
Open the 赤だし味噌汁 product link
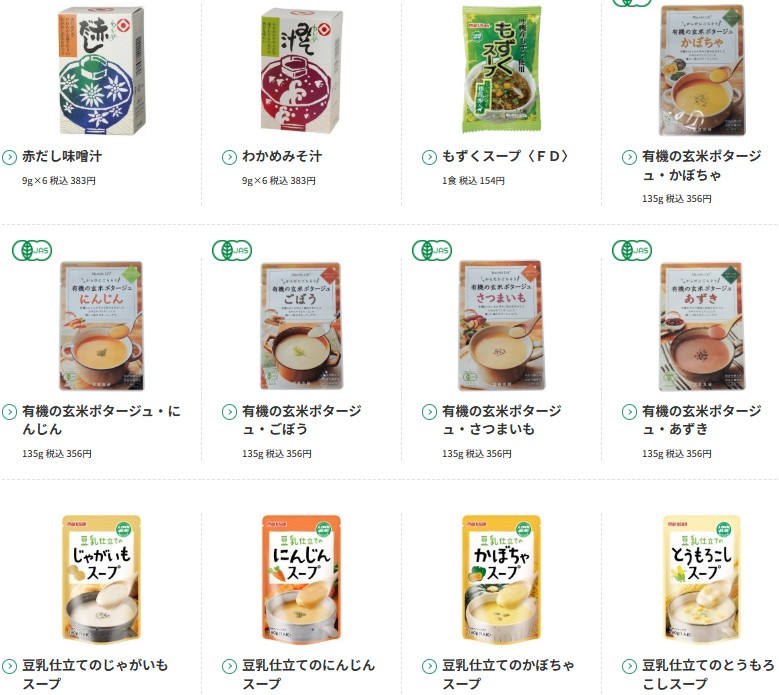[x=62, y=156]
